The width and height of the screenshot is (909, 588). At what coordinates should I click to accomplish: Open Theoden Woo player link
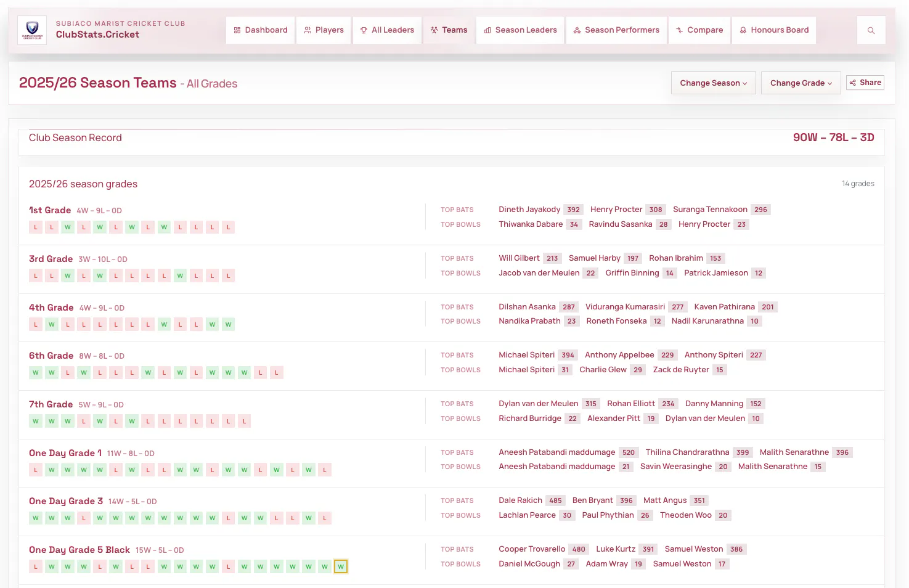(x=686, y=515)
